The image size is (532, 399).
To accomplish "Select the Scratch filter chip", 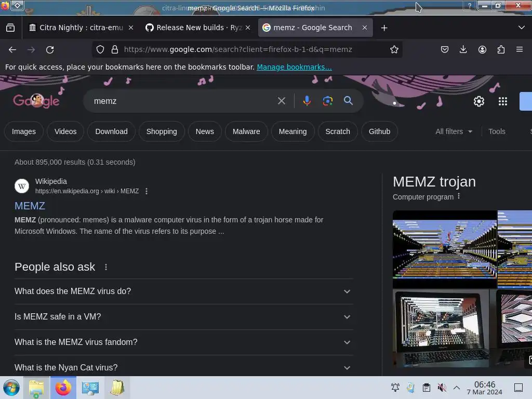I will (338, 131).
